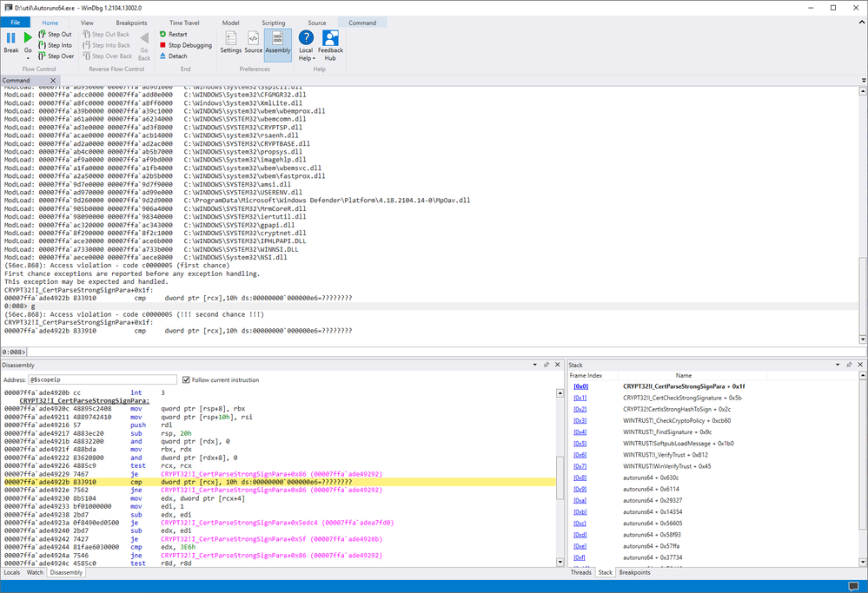The width and height of the screenshot is (868, 593).
Task: Click the Frame Index column header
Action: [x=586, y=376]
